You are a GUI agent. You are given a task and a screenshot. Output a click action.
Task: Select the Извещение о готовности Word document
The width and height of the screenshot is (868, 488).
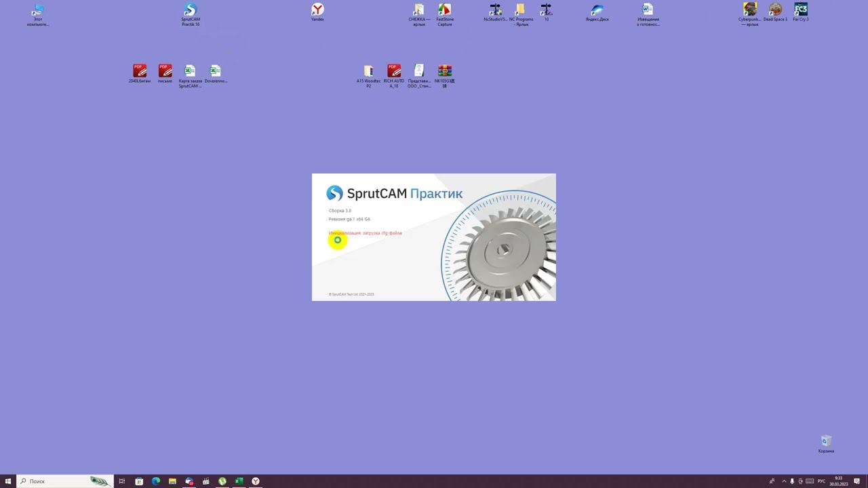point(648,14)
